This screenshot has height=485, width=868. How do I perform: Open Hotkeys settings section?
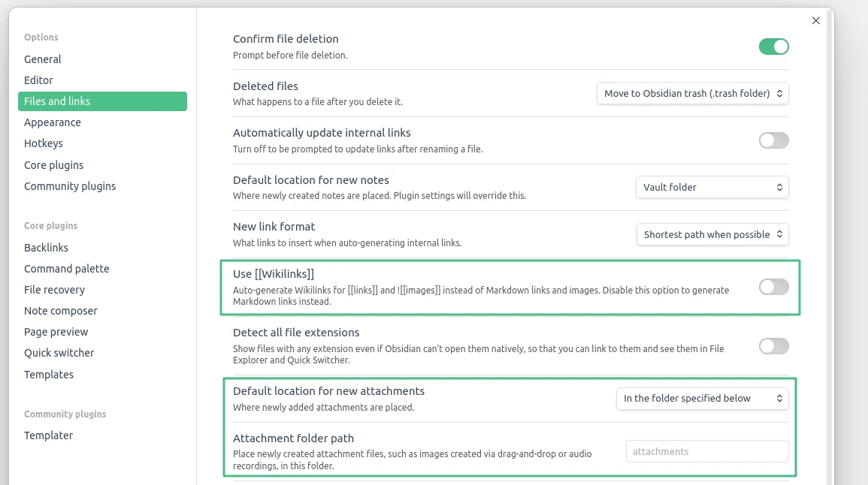[x=44, y=143]
